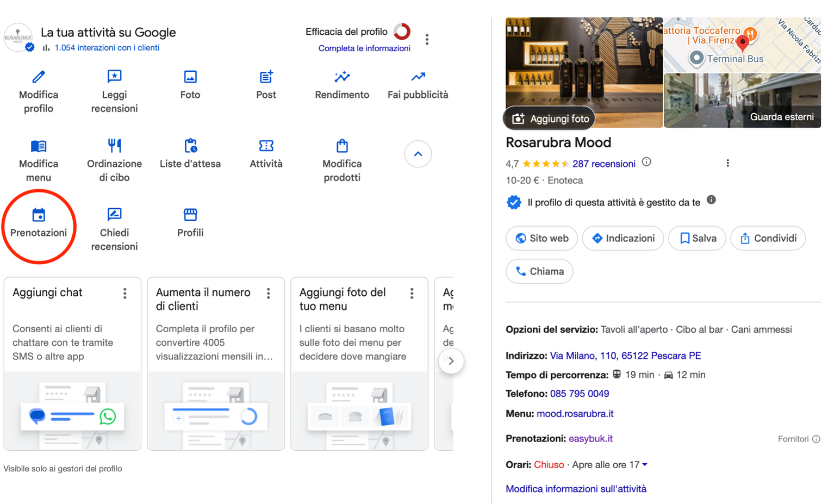Click the Aggiungi foto button

(x=549, y=119)
